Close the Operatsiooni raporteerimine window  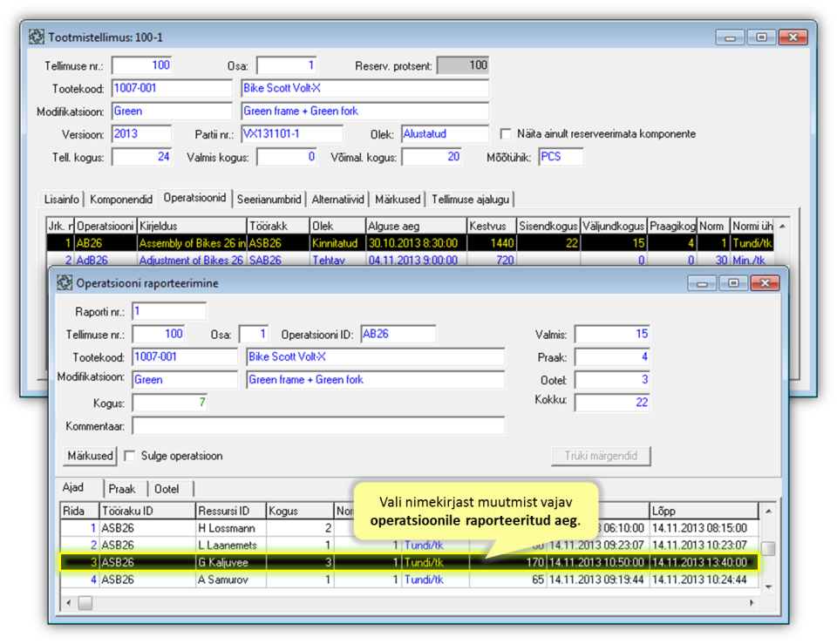765,282
